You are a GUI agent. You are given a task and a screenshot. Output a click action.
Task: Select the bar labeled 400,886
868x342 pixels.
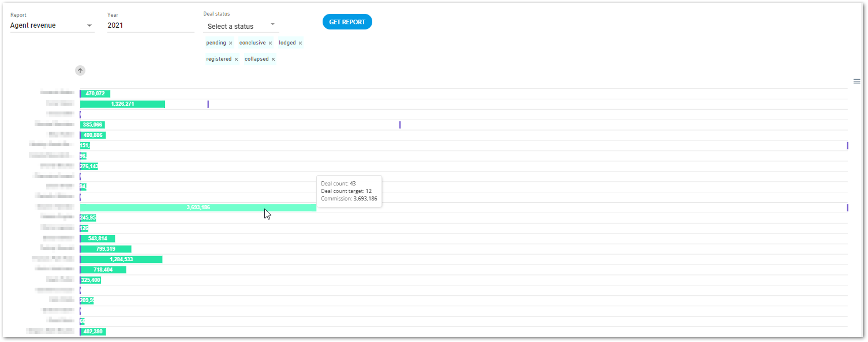tap(93, 135)
